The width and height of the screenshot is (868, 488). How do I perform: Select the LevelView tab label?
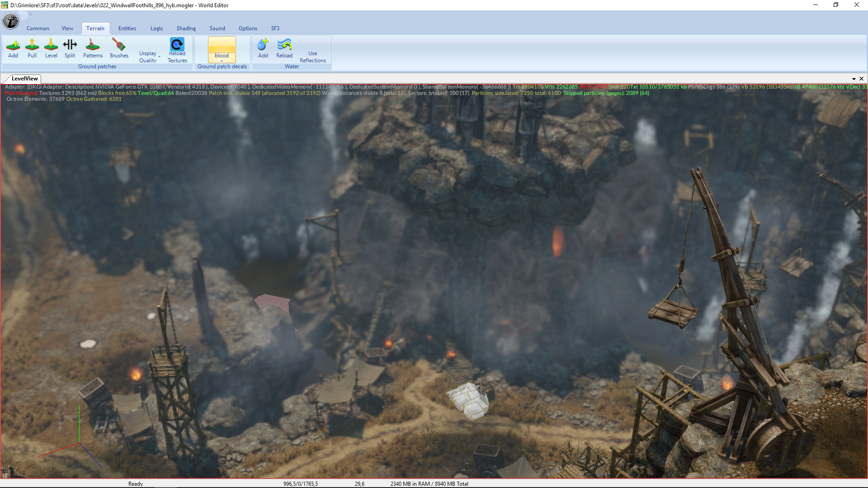[x=25, y=78]
